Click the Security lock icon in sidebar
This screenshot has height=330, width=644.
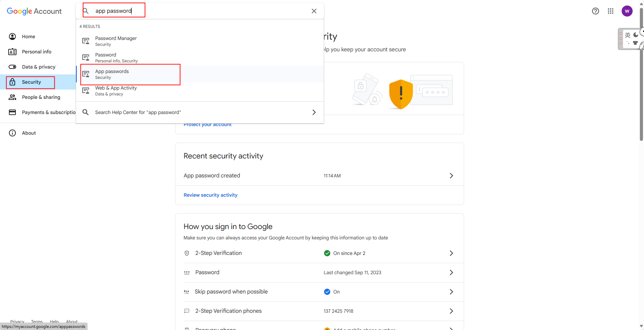point(12,82)
